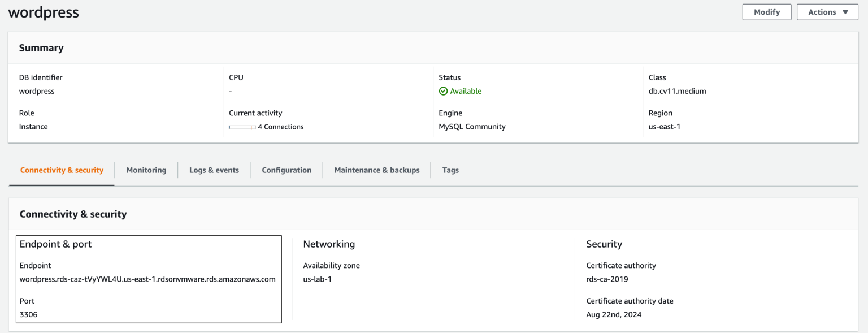Click the MySQL Community engine value
The width and height of the screenshot is (868, 333).
pyautogui.click(x=472, y=127)
